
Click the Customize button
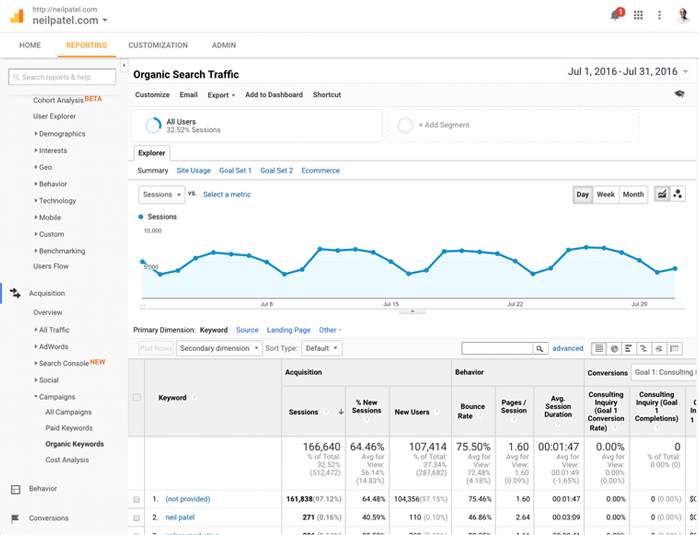(152, 95)
